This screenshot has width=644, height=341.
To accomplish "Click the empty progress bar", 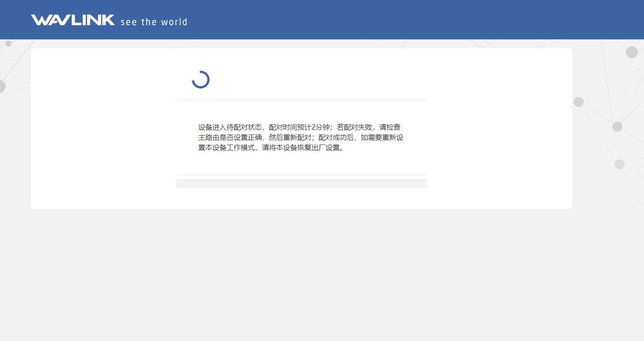I will [x=301, y=183].
